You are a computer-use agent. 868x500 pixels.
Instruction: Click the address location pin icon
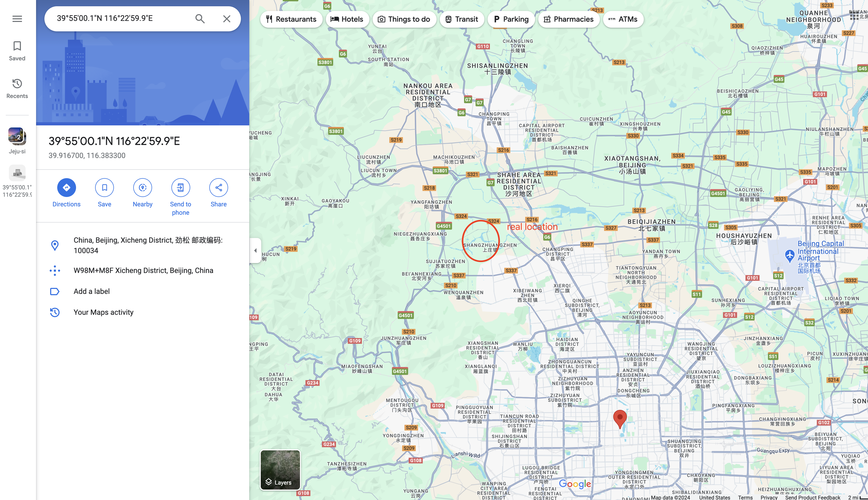tap(55, 245)
